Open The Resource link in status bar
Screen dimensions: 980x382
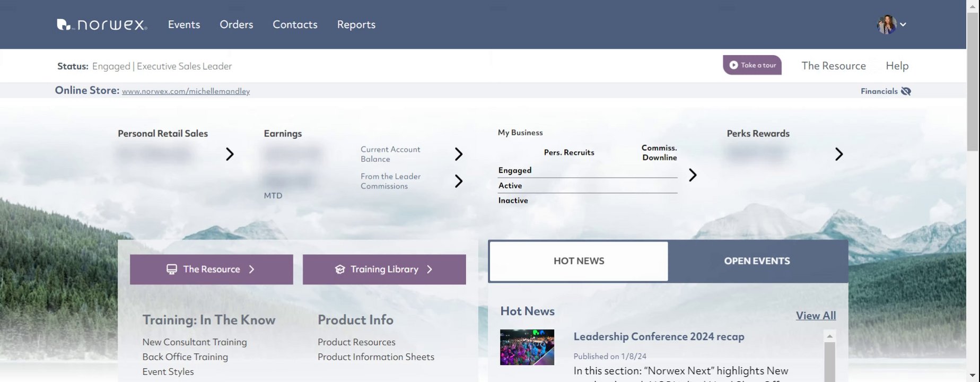click(x=834, y=66)
